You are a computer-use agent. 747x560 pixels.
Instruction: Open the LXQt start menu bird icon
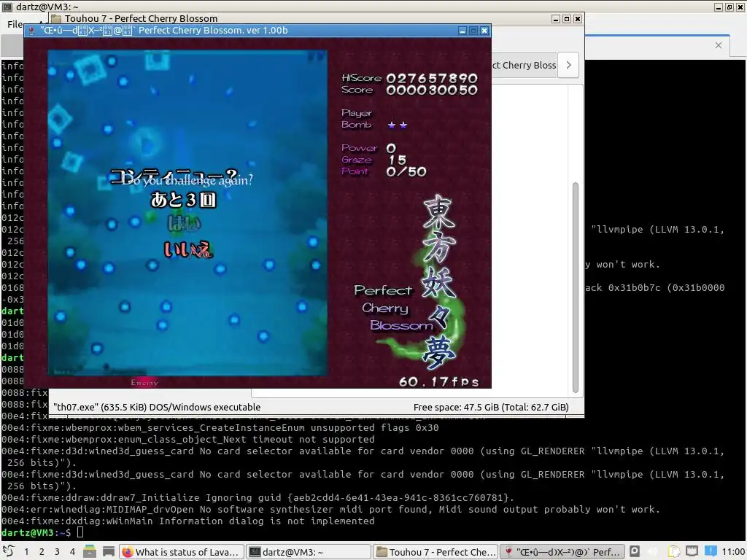[9, 551]
